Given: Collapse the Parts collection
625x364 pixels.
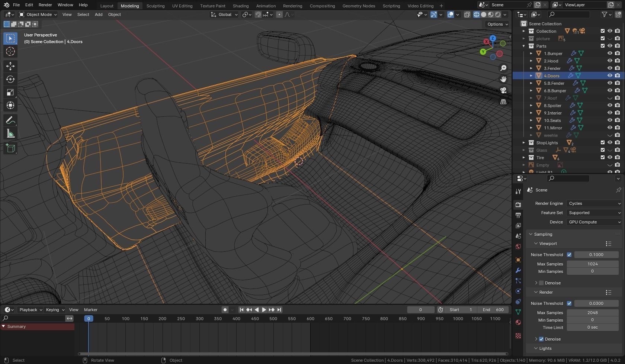Looking at the screenshot, I should (524, 46).
